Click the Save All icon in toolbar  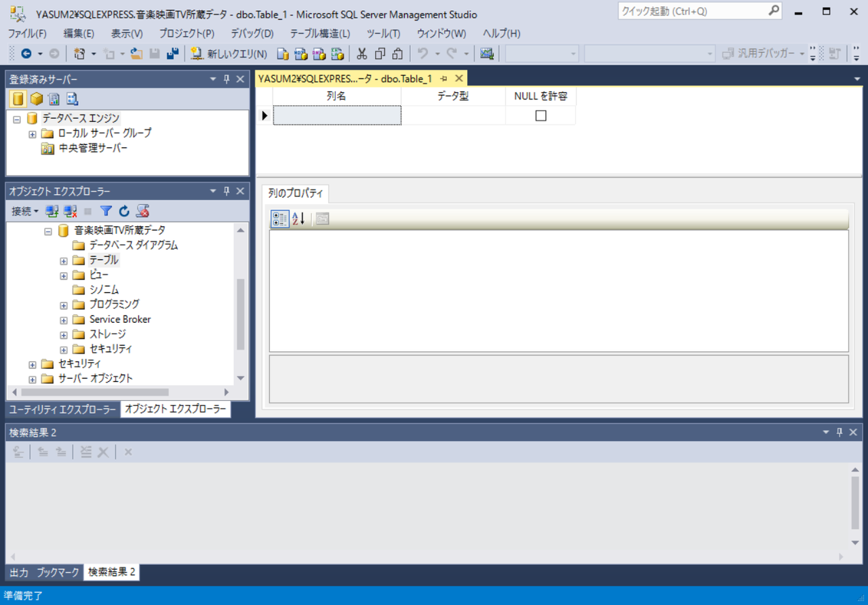(172, 54)
